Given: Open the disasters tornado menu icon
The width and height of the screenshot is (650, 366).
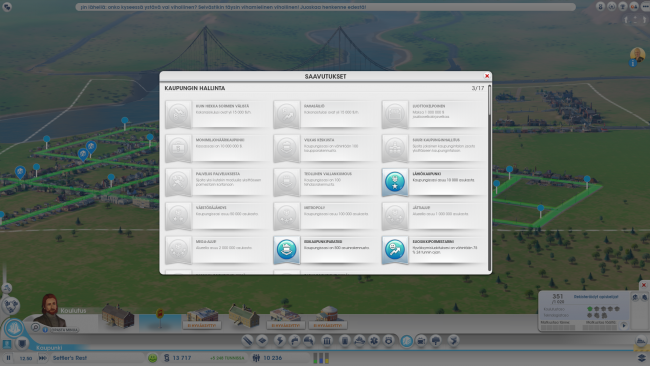Looking at the screenshot, I should point(454,341).
